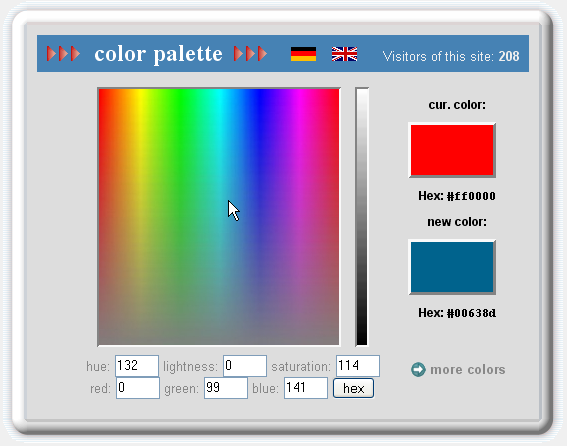Click the teal arrow icon beside more colors
The height and width of the screenshot is (446, 567).
coord(418,369)
